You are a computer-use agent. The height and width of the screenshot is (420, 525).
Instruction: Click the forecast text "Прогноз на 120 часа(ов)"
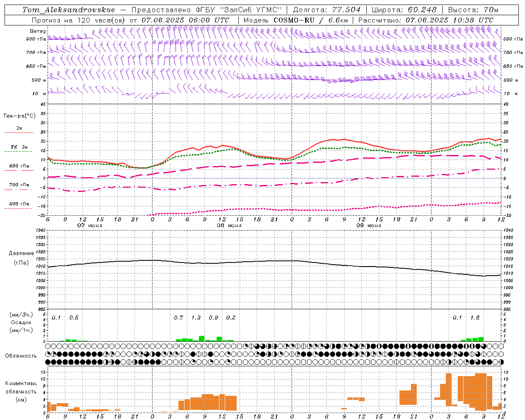pyautogui.click(x=79, y=20)
